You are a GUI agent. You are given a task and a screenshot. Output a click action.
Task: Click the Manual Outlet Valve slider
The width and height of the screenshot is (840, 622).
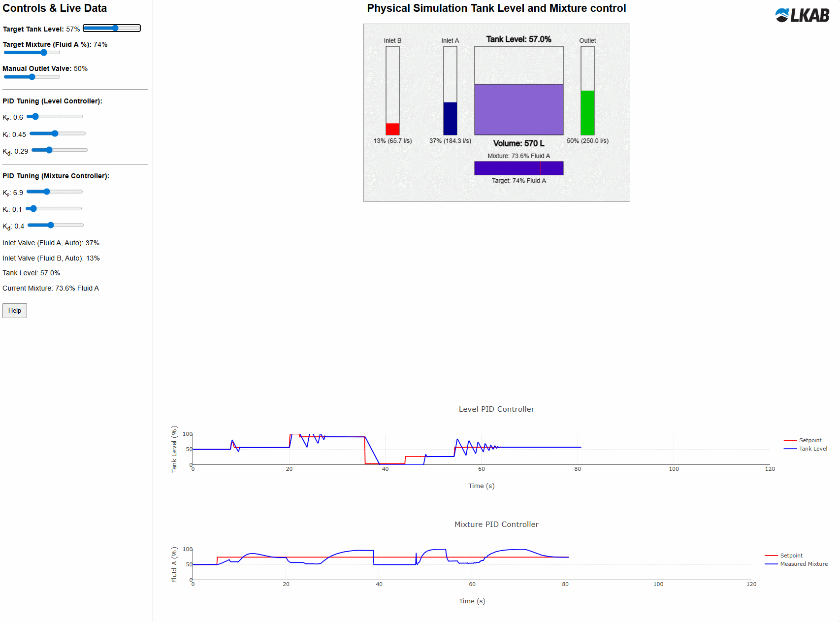[x=32, y=77]
